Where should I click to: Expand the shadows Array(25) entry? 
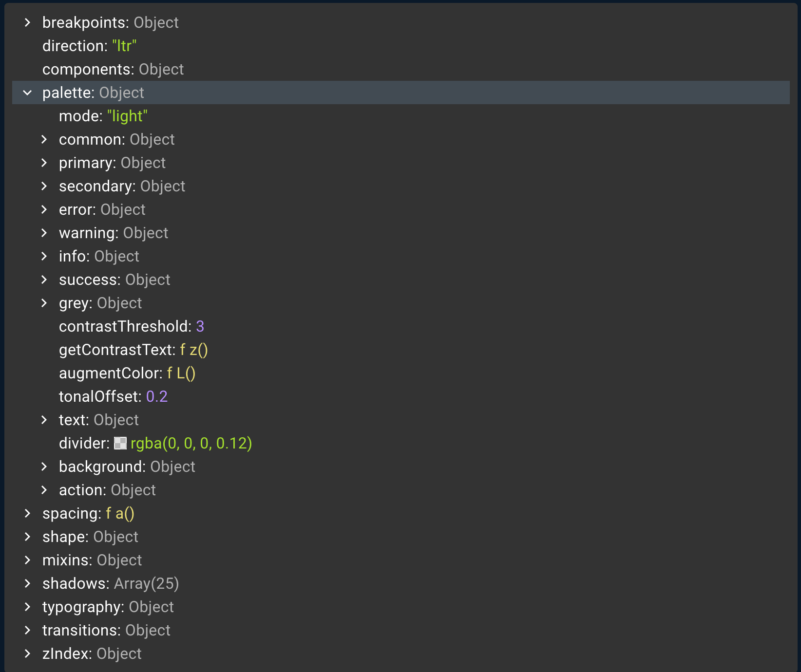tap(27, 583)
